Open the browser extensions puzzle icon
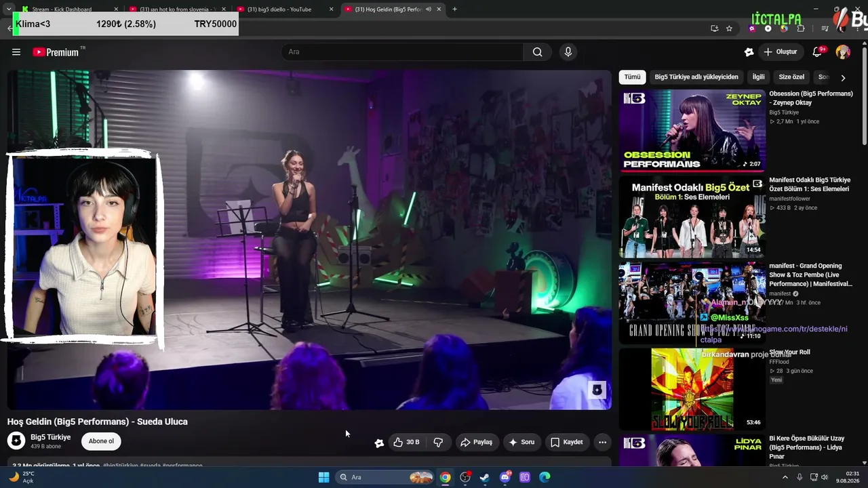The width and height of the screenshot is (868, 488). tap(801, 28)
